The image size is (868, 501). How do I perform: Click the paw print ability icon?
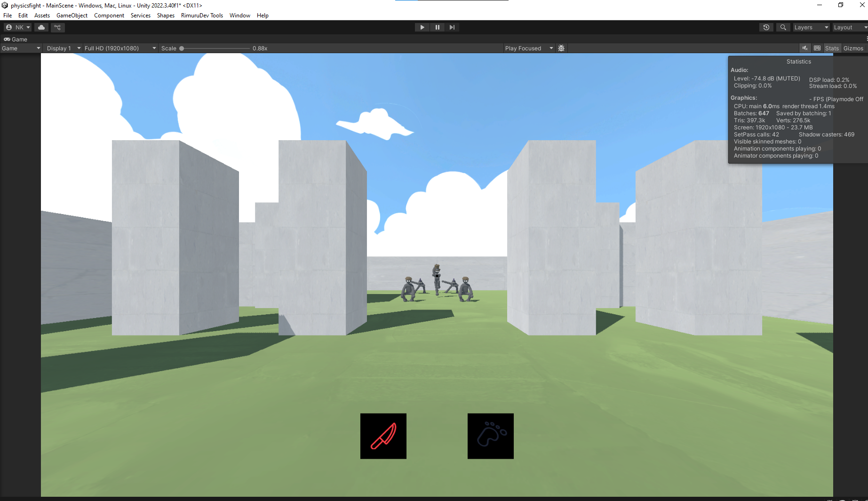(x=490, y=436)
